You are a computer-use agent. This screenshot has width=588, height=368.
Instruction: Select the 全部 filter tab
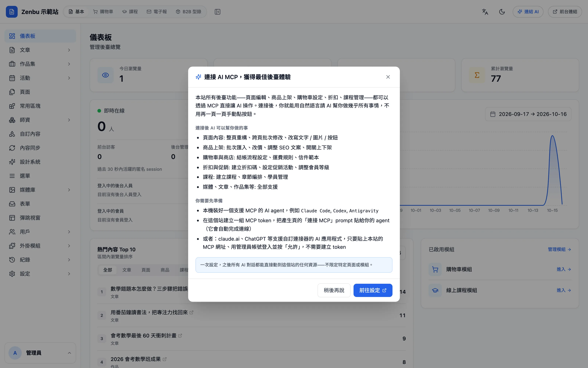pyautogui.click(x=108, y=270)
